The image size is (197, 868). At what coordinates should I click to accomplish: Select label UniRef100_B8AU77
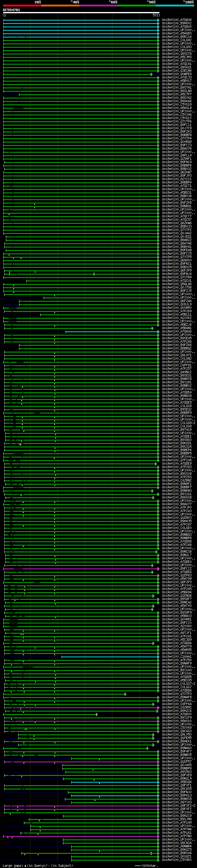coord(177,504)
